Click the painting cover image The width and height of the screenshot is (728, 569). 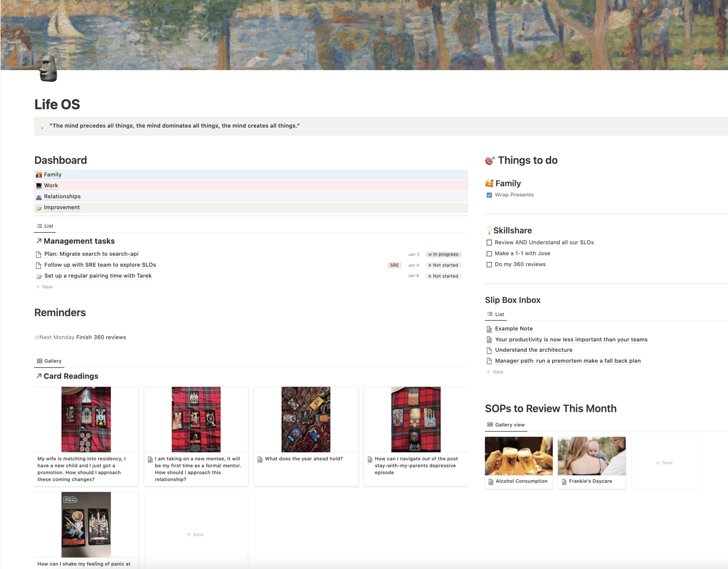coord(364,35)
